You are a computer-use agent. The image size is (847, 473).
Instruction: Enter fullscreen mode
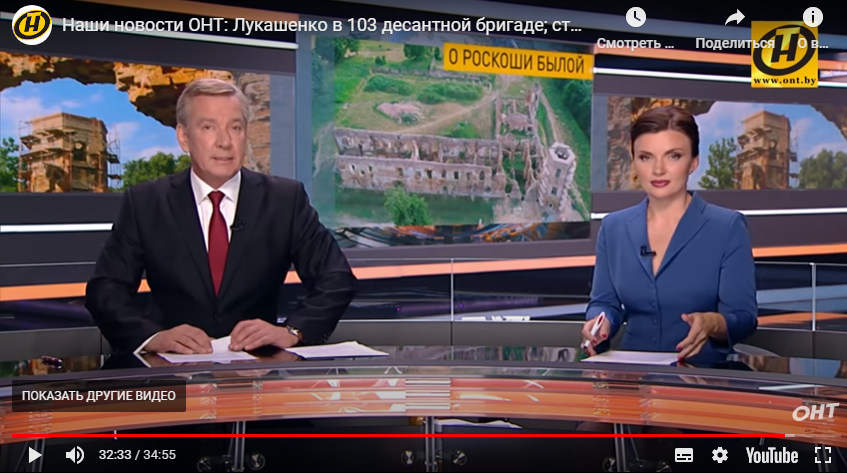pyautogui.click(x=823, y=455)
